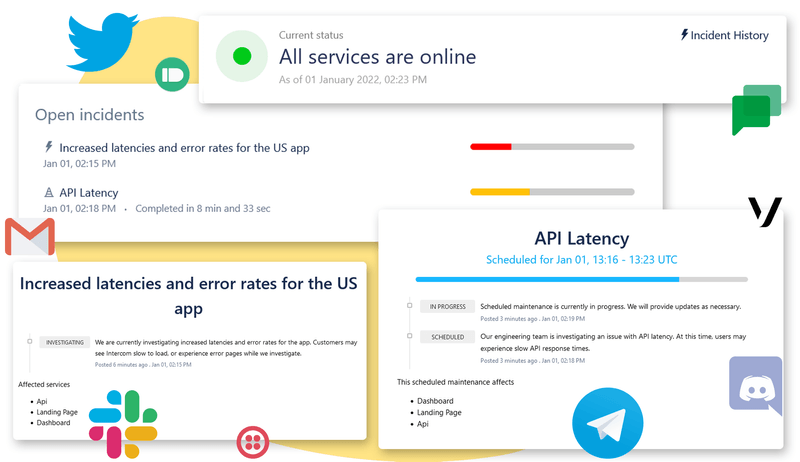This screenshot has width=800, height=462.
Task: Click 'Api' under Affected services
Action: pyautogui.click(x=42, y=401)
